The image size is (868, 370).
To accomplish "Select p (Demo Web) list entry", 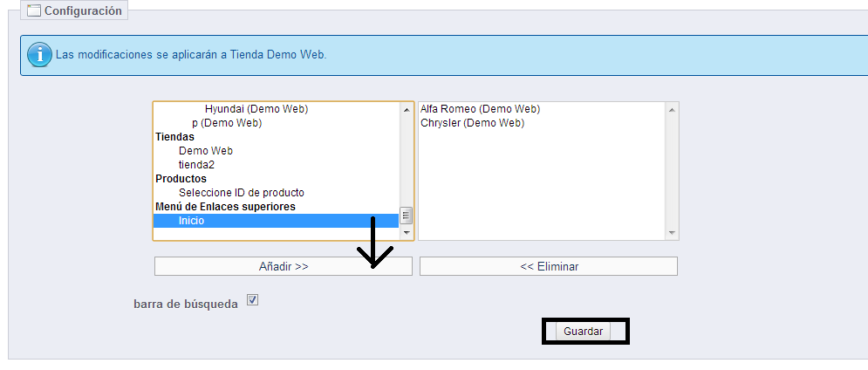I will (x=227, y=123).
